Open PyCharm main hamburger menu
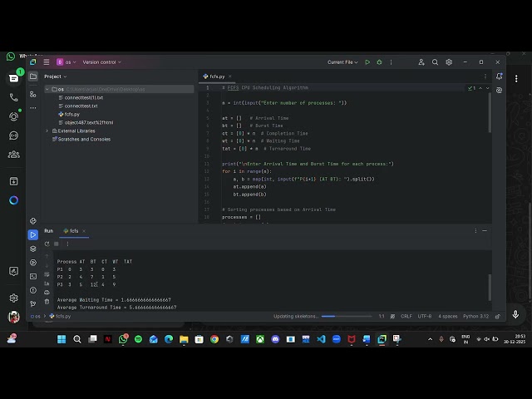 point(47,62)
